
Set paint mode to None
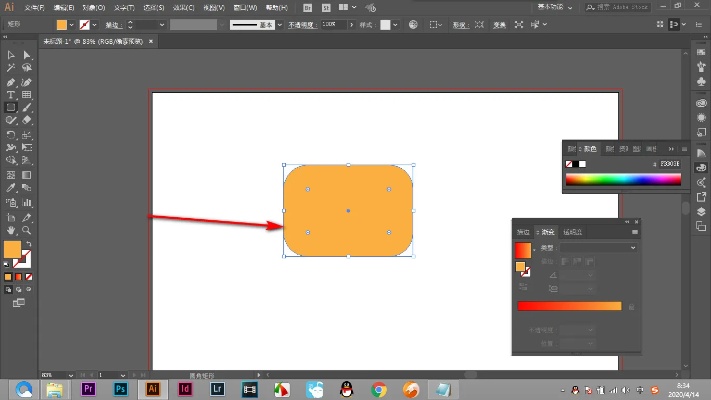29,277
